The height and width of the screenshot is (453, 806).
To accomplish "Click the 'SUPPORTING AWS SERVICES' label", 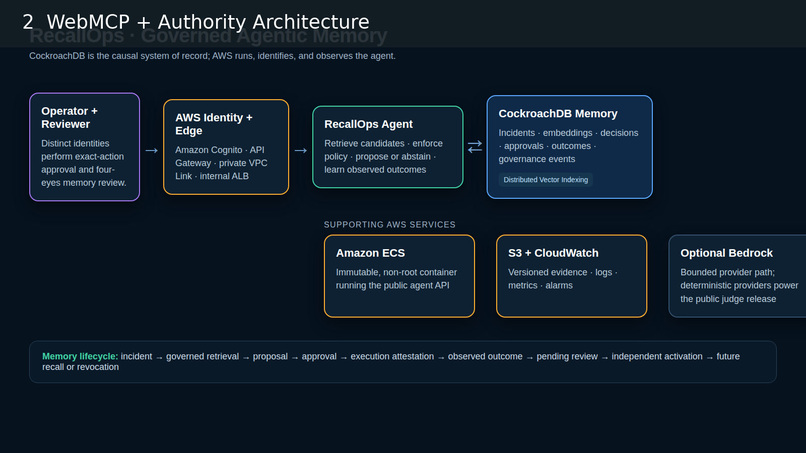I will (389, 225).
